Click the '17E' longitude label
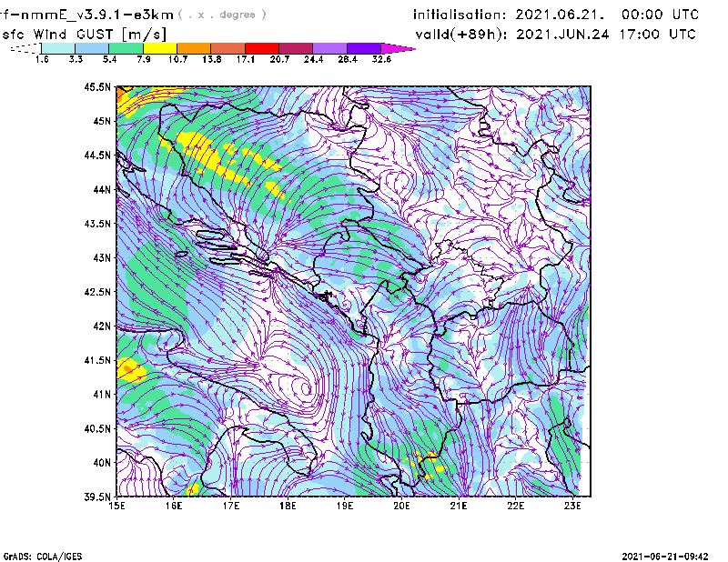This screenshot has height=562, width=728. [x=231, y=506]
